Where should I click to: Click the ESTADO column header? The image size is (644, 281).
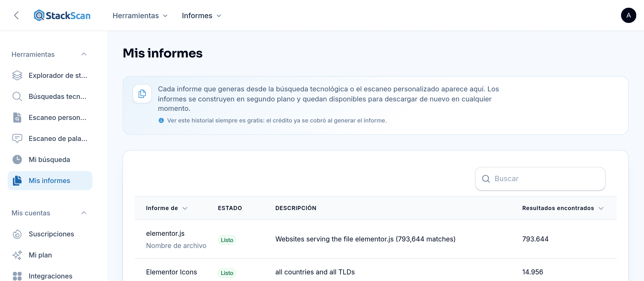[230, 208]
